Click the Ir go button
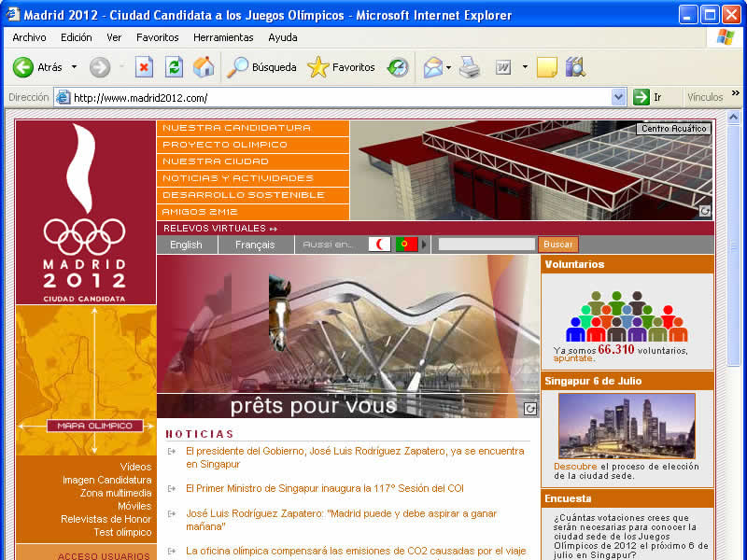Screen dimensions: 747x560 point(647,98)
